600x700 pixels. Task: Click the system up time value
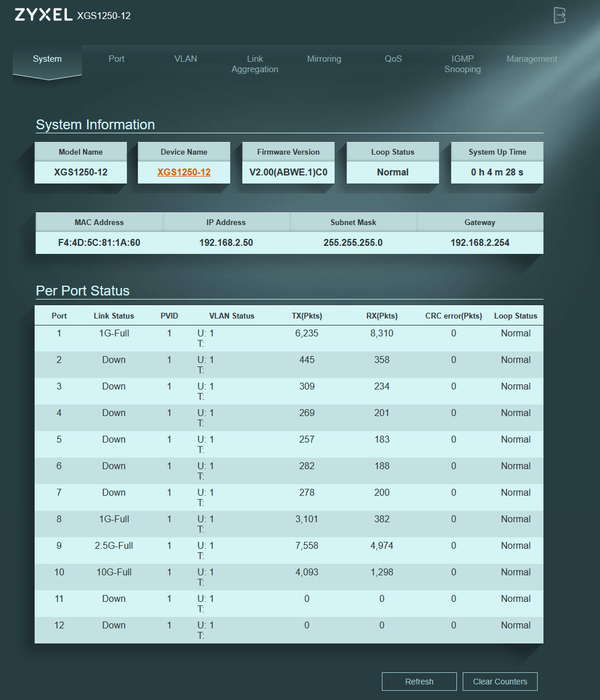pyautogui.click(x=497, y=172)
